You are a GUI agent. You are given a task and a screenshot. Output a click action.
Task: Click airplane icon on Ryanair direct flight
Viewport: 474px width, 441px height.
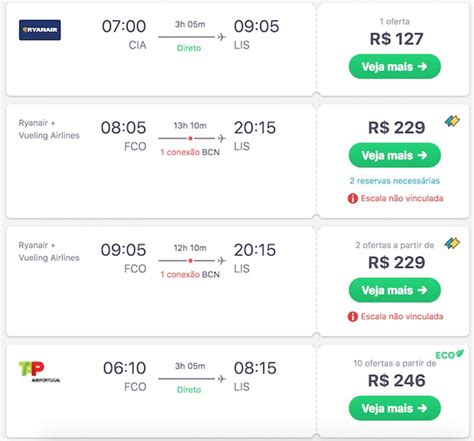[222, 37]
